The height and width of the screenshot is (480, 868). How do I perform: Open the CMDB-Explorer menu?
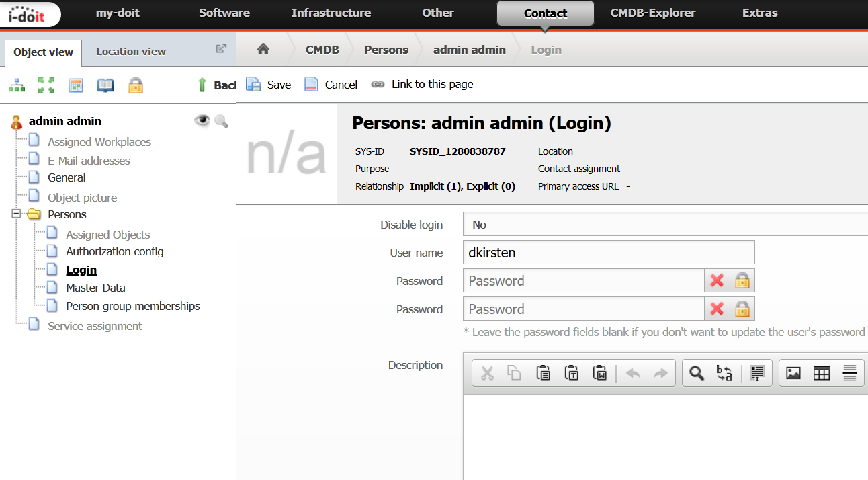pos(652,13)
